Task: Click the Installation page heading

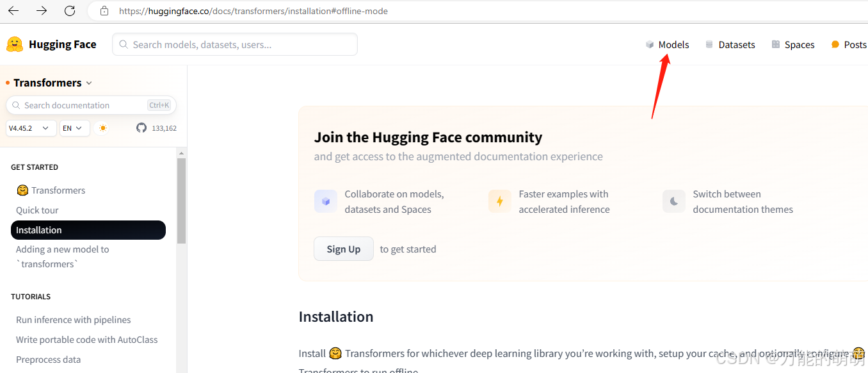Action: pos(336,317)
